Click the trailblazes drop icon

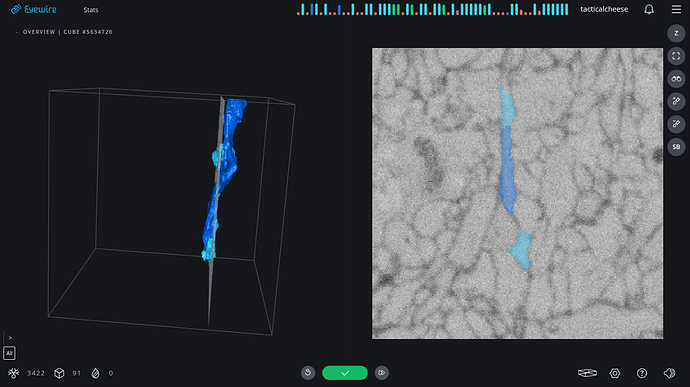pos(95,373)
